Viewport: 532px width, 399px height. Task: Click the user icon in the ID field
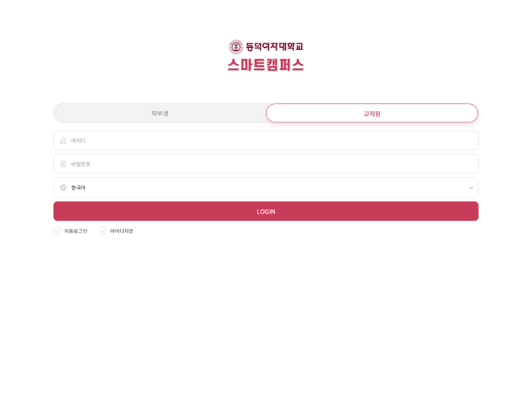click(x=63, y=141)
